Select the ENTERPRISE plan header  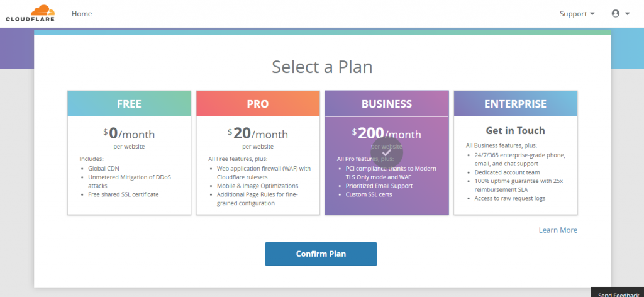point(516,104)
